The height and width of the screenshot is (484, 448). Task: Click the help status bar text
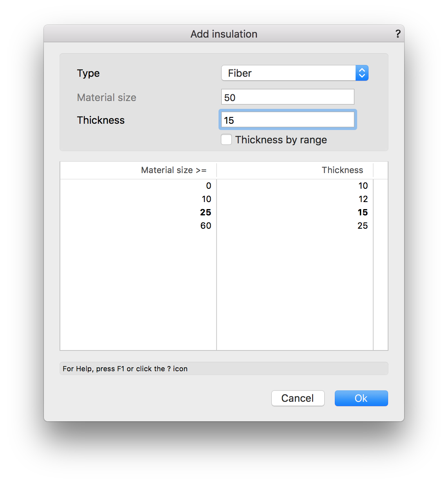125,369
